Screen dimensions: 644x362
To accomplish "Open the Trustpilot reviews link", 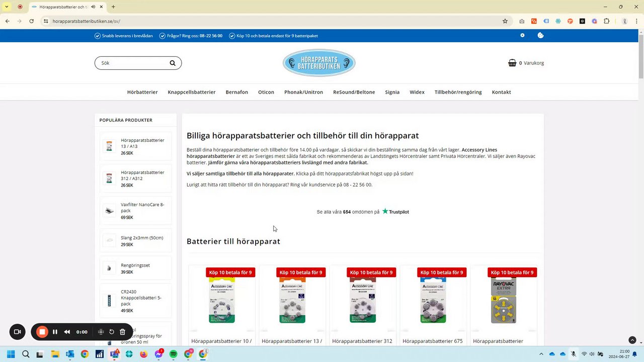I will [x=363, y=212].
